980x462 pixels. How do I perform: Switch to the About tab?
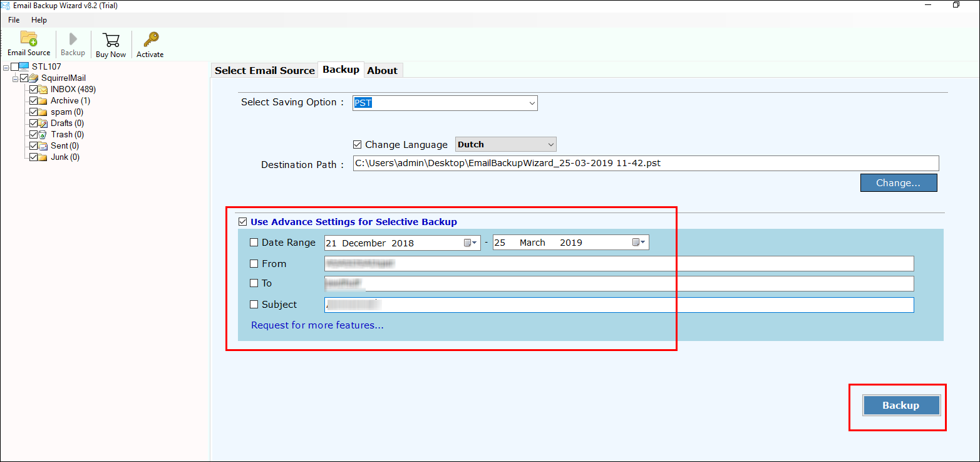click(x=383, y=70)
